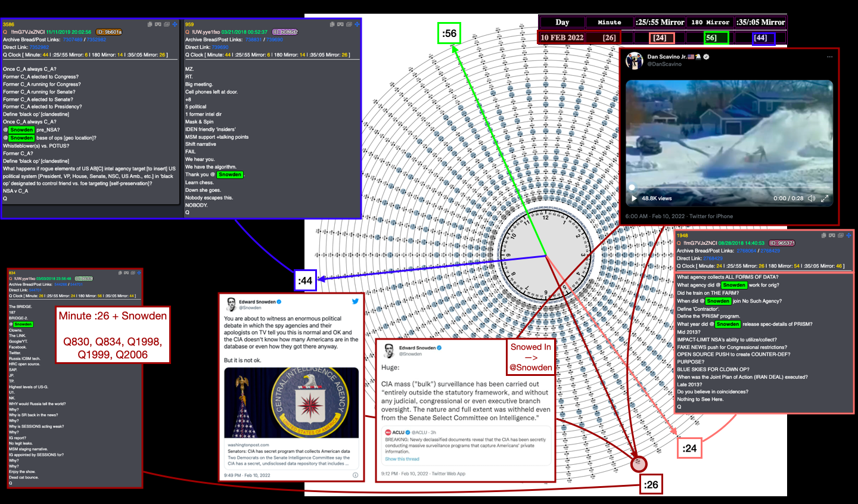
Task: Click the video progress bar handle
Action: coord(632,187)
